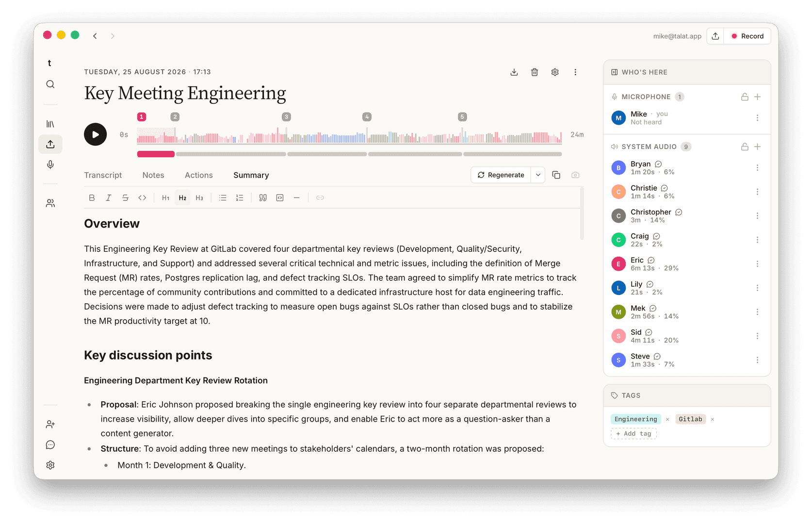The width and height of the screenshot is (812, 524).
Task: Toggle the Microphone section lock
Action: 745,97
